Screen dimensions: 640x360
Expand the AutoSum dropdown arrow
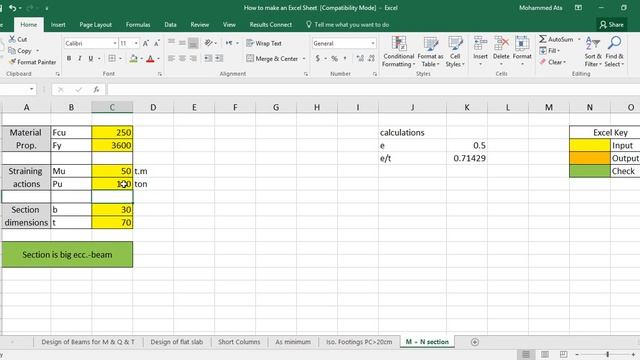click(x=579, y=39)
